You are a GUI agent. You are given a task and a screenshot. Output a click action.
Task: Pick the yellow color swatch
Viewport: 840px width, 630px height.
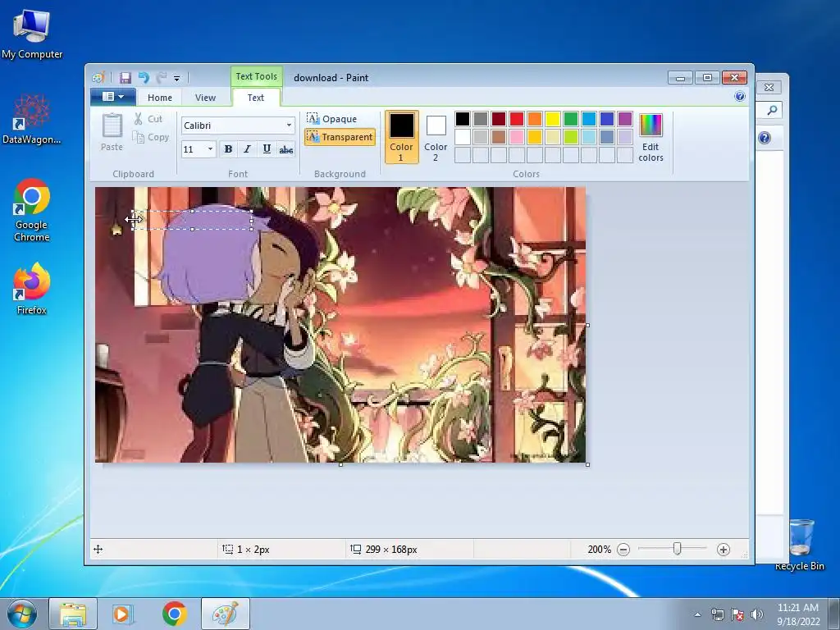click(x=553, y=119)
